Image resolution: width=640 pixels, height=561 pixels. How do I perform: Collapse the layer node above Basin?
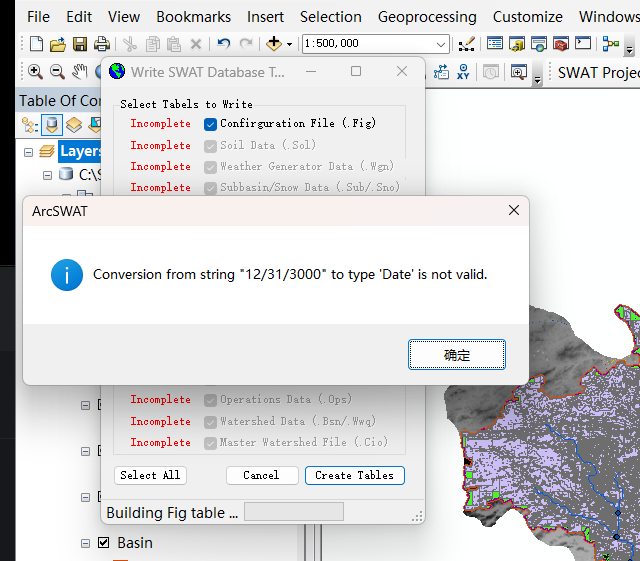pyautogui.click(x=85, y=497)
